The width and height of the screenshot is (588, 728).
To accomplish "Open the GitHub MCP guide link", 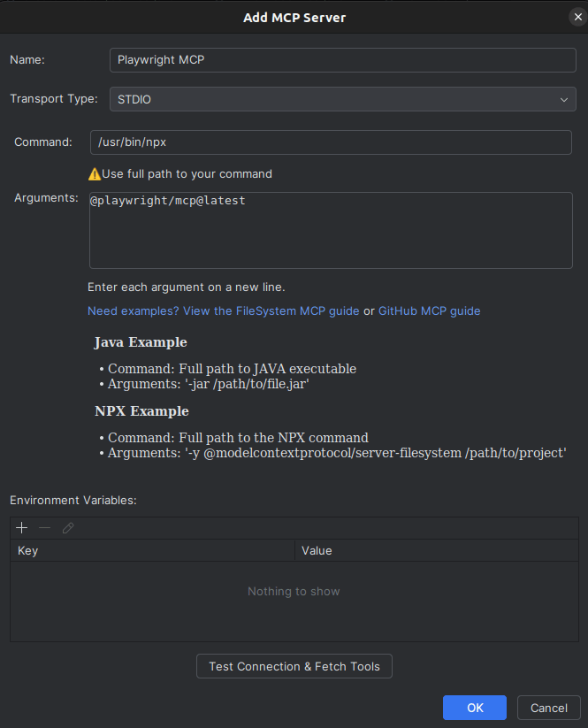I will pos(429,311).
